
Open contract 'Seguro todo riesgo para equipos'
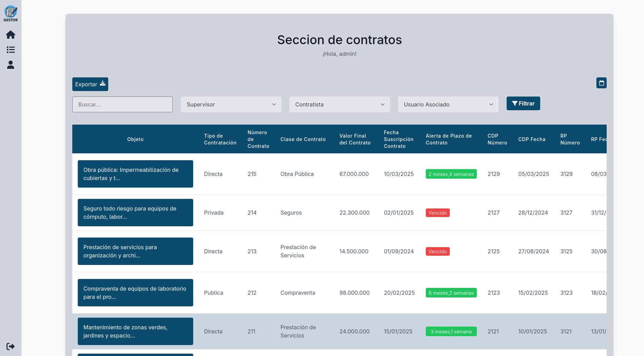click(135, 213)
